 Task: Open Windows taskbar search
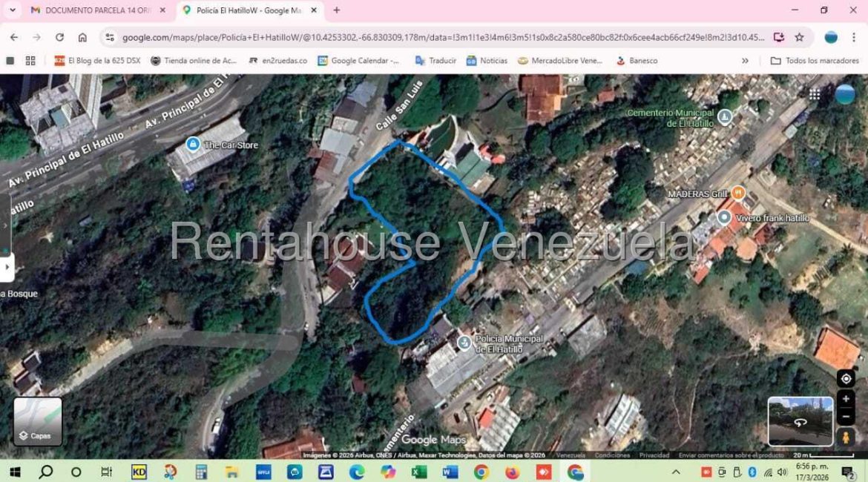(x=46, y=472)
